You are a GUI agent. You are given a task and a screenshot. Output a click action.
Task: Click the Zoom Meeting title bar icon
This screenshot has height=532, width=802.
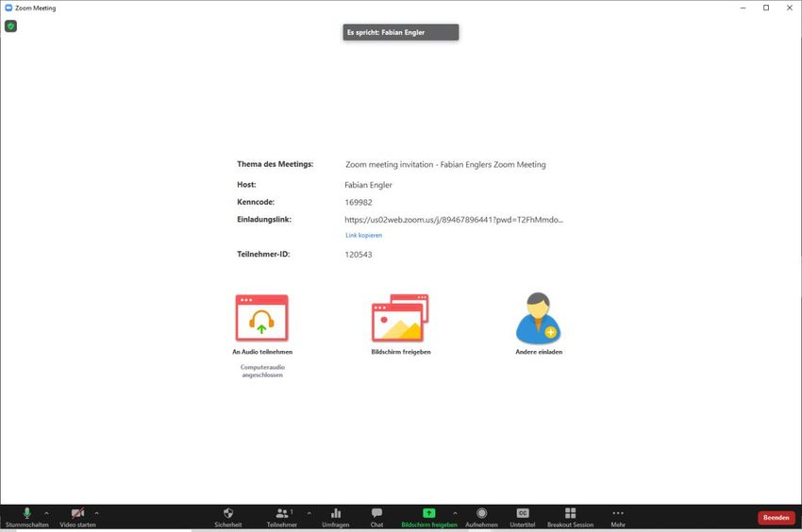pyautogui.click(x=8, y=8)
